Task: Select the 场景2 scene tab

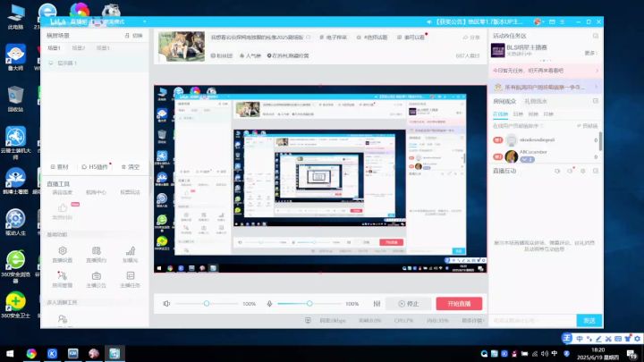Action: (78, 48)
